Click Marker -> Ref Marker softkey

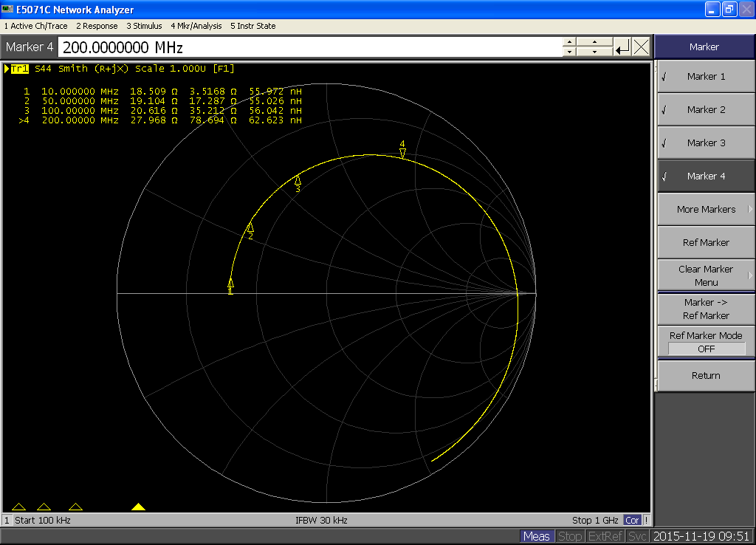(x=706, y=309)
